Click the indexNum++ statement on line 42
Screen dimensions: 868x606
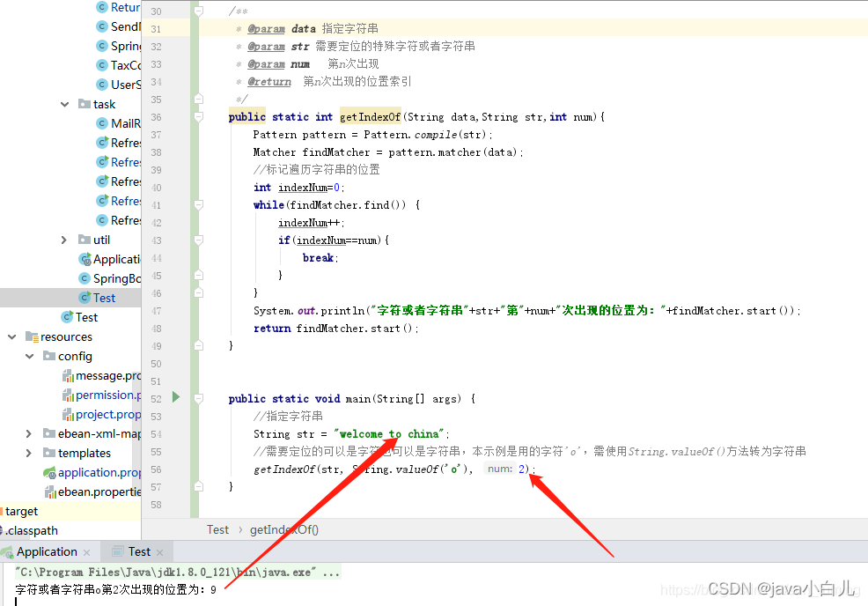311,223
